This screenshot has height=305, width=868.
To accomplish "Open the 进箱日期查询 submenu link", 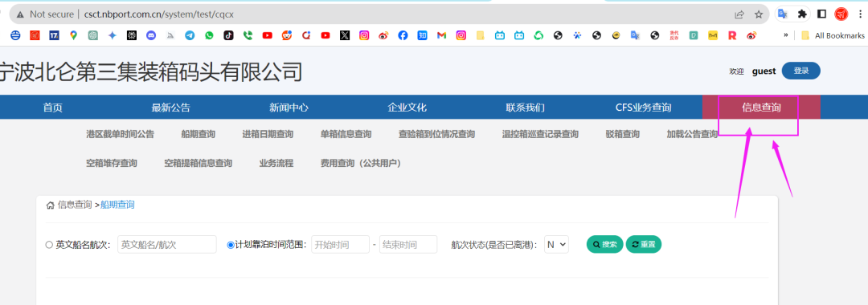I will click(x=268, y=134).
